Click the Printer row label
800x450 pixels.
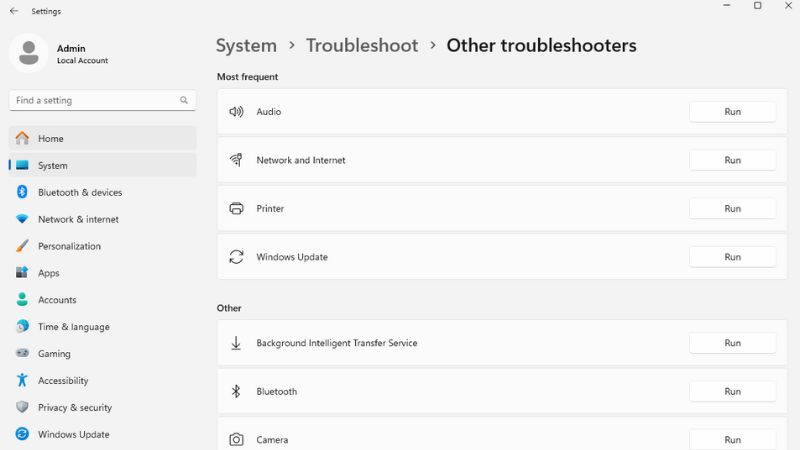[x=270, y=208]
